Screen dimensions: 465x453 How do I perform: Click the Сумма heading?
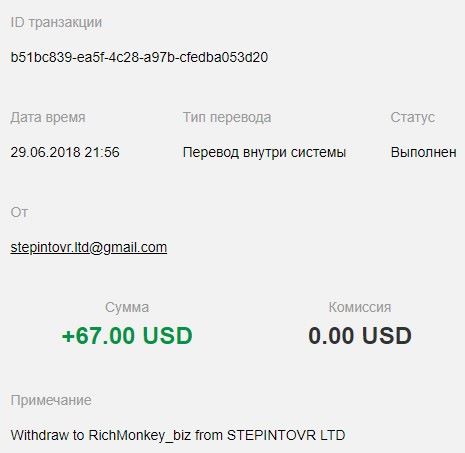[x=127, y=307]
